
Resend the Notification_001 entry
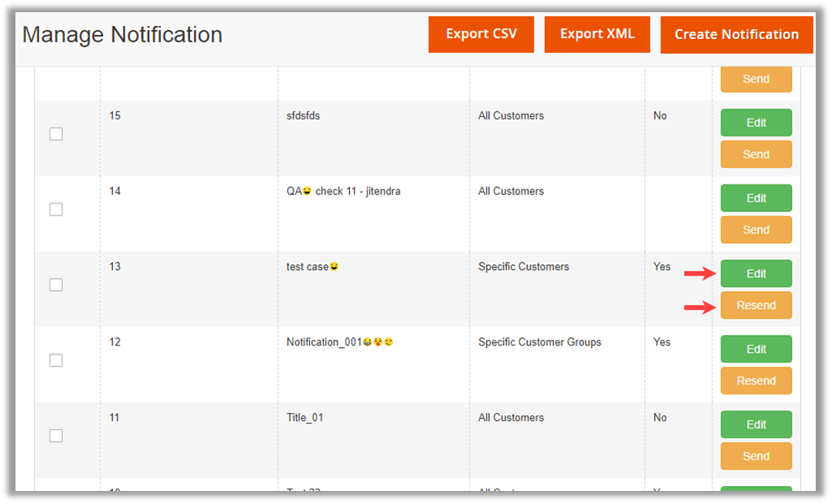[756, 380]
